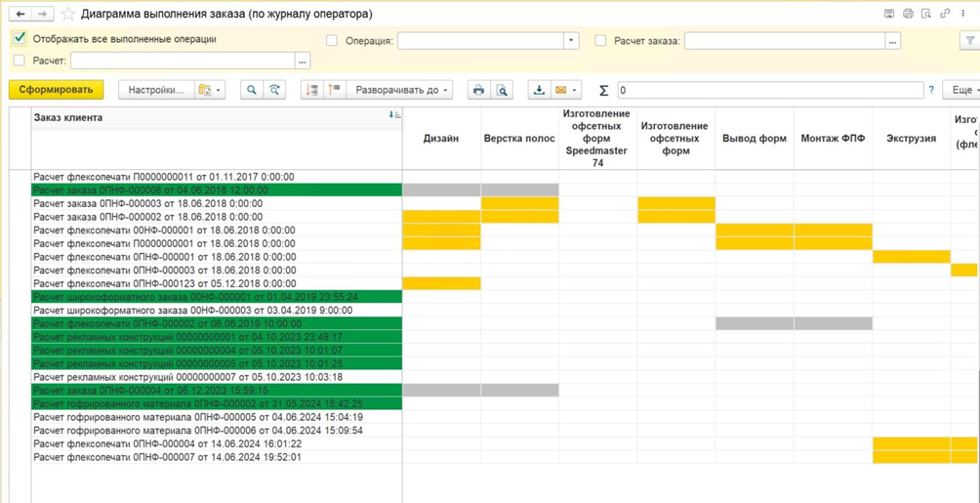Click the envelope send-by-email icon
This screenshot has width=980, height=503.
561,90
